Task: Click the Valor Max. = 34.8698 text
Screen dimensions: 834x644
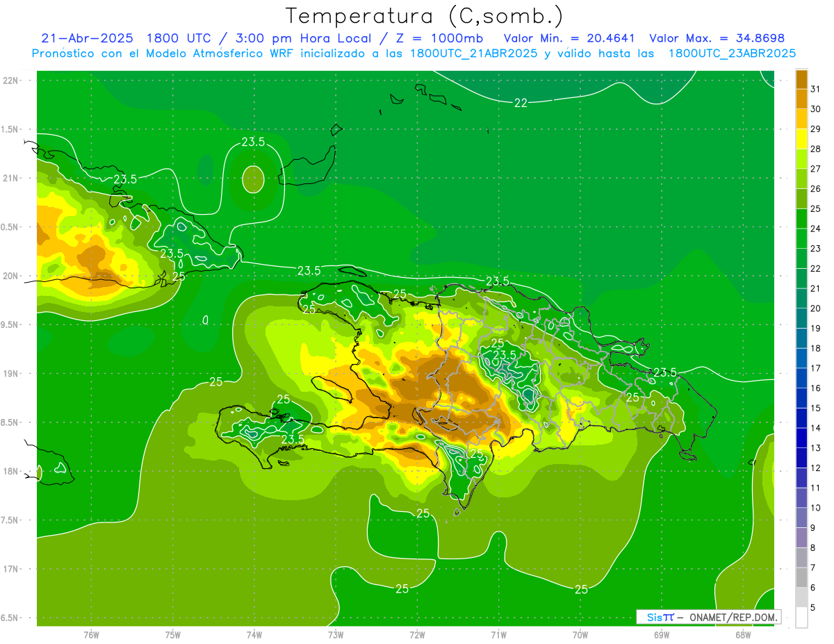Action: (717, 38)
